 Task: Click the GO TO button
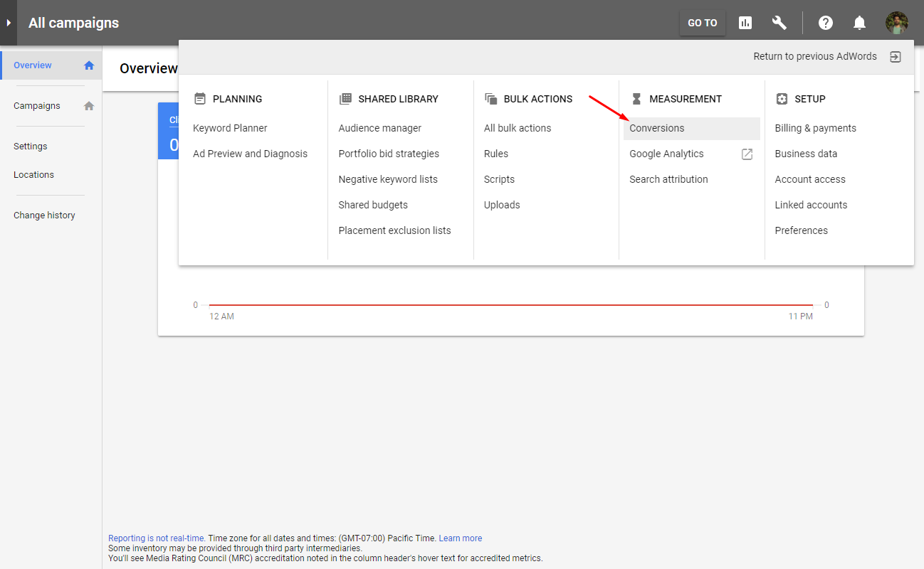[703, 23]
